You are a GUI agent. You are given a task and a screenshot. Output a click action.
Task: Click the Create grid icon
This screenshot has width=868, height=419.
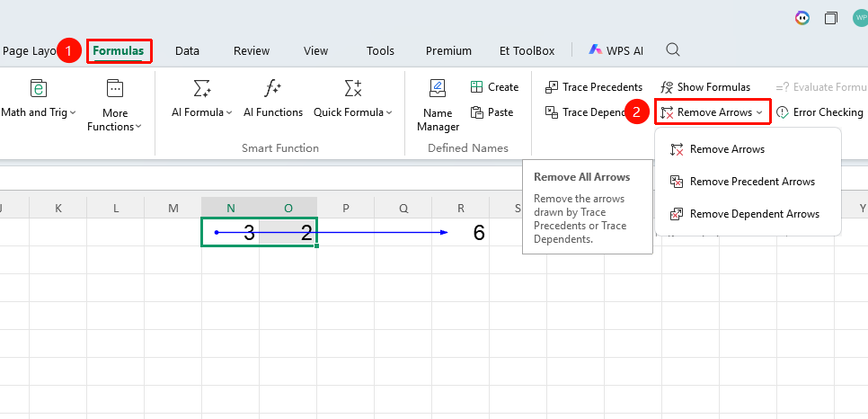[476, 87]
